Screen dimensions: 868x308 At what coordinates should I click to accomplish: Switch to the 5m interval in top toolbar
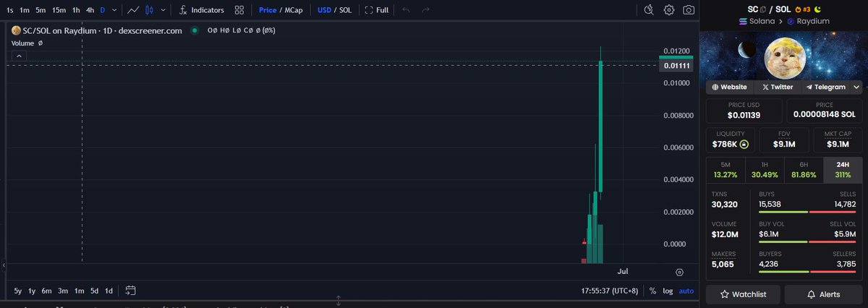tap(41, 10)
